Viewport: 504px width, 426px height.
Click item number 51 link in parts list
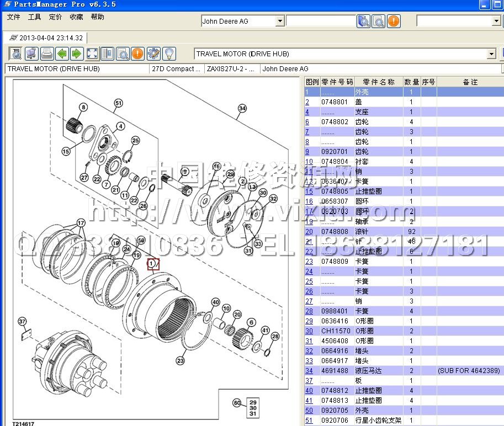(309, 420)
